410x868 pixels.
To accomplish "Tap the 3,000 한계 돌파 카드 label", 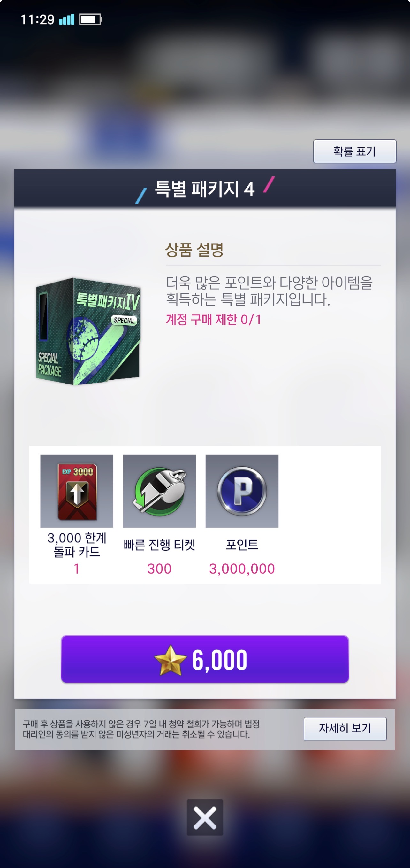I will (77, 545).
